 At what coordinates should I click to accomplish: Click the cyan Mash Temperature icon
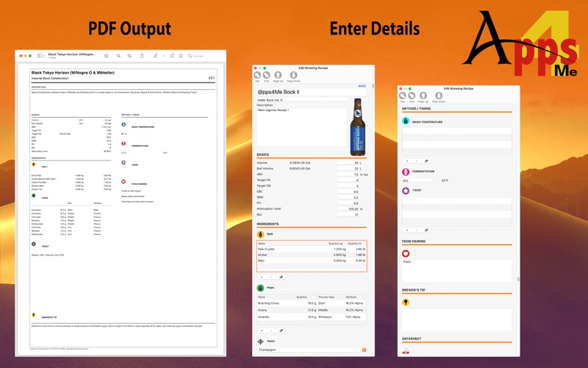pos(406,121)
